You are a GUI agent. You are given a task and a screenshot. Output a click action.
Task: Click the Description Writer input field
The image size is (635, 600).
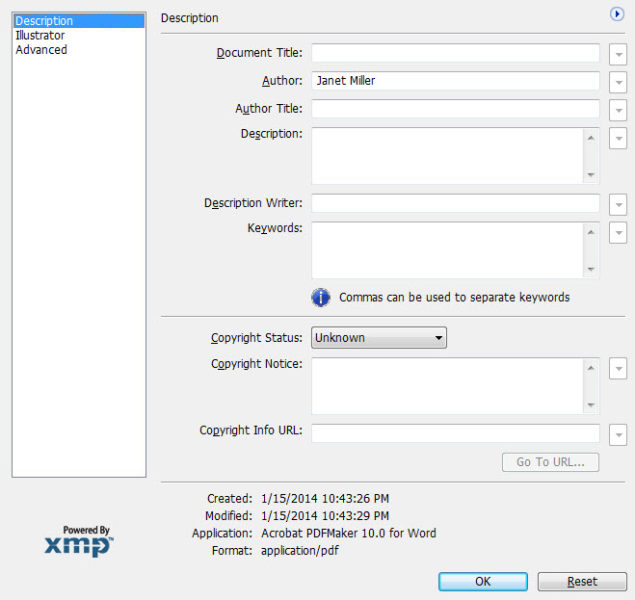pos(455,204)
